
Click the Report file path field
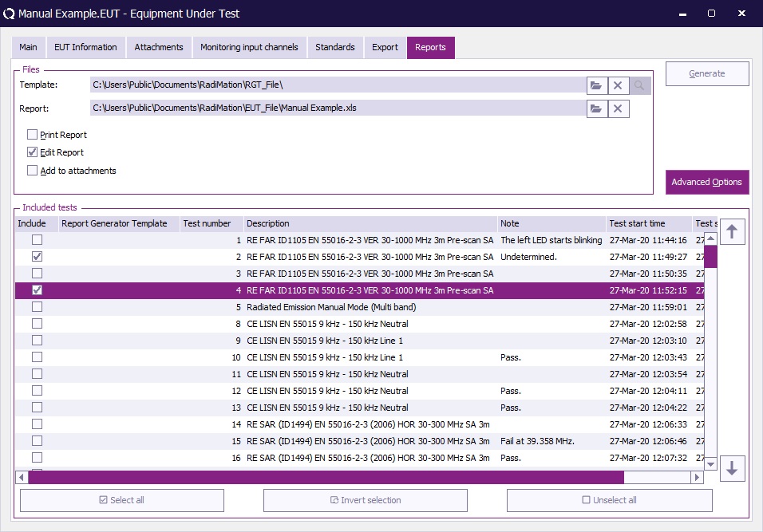tap(337, 108)
